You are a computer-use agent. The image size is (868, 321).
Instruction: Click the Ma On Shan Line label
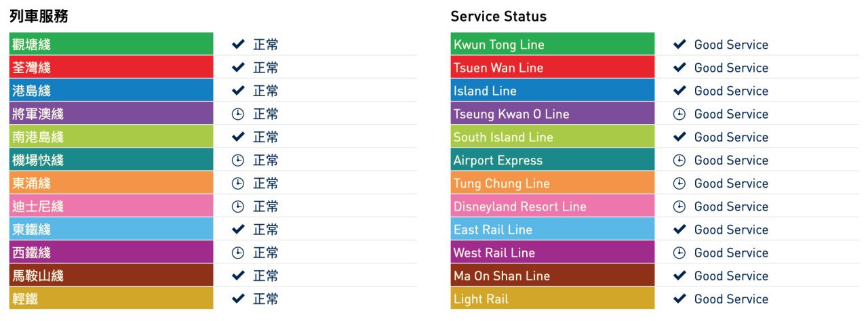pyautogui.click(x=502, y=276)
